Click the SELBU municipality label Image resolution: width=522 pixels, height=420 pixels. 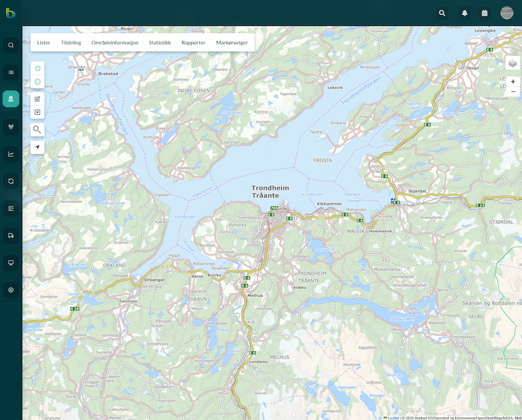[x=475, y=317]
